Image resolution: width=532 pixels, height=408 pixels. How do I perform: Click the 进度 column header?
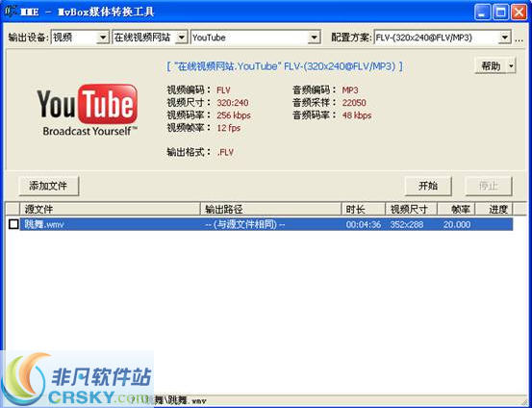coord(494,209)
